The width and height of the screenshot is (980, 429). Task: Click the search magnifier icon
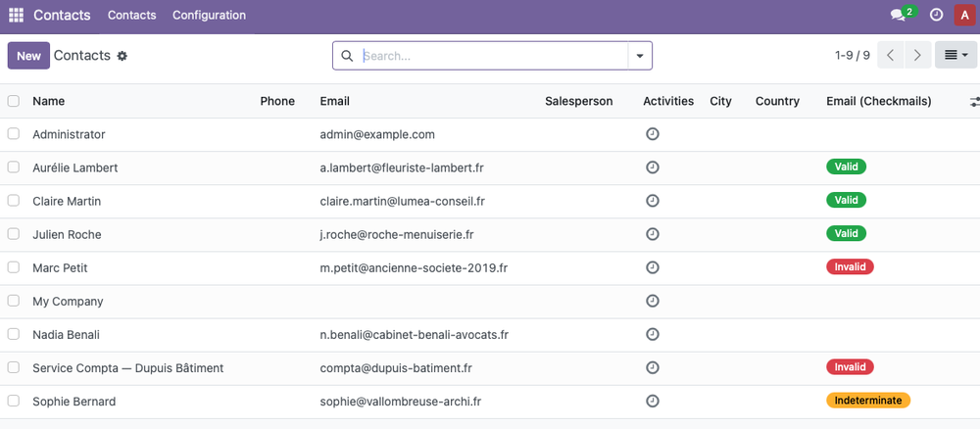pos(347,56)
